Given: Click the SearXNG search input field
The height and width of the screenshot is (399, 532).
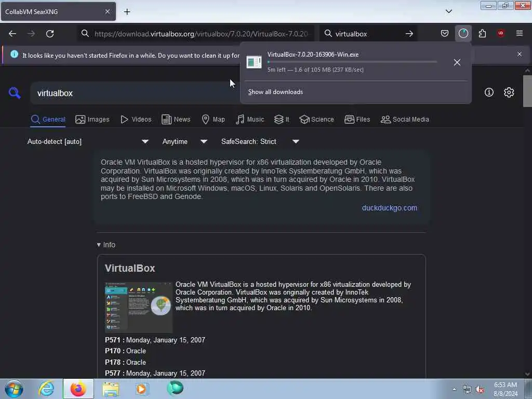Looking at the screenshot, I should (x=136, y=93).
